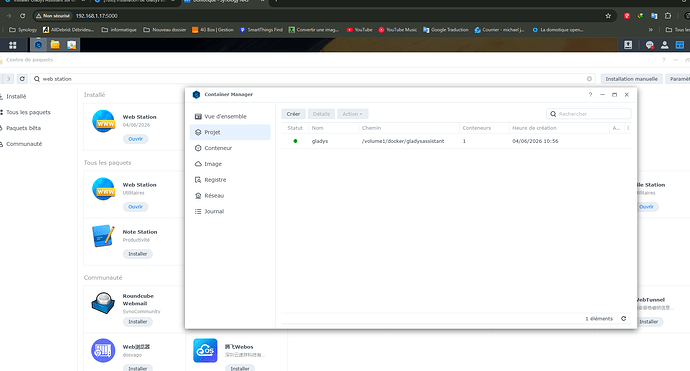Open the Synology bookmarks folder
This screenshot has height=371, width=690.
pos(23,30)
